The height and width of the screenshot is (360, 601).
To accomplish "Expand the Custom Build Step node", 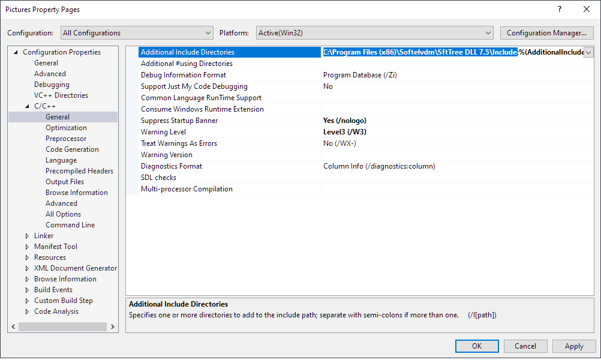I will pos(27,301).
